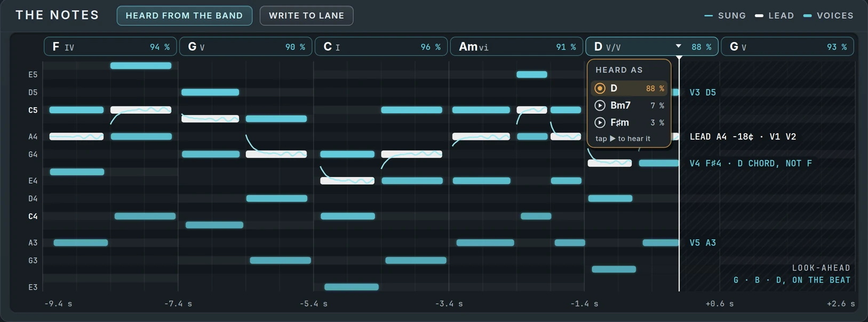The width and height of the screenshot is (868, 322).
Task: Click the E4 pitch label
Action: (x=33, y=180)
